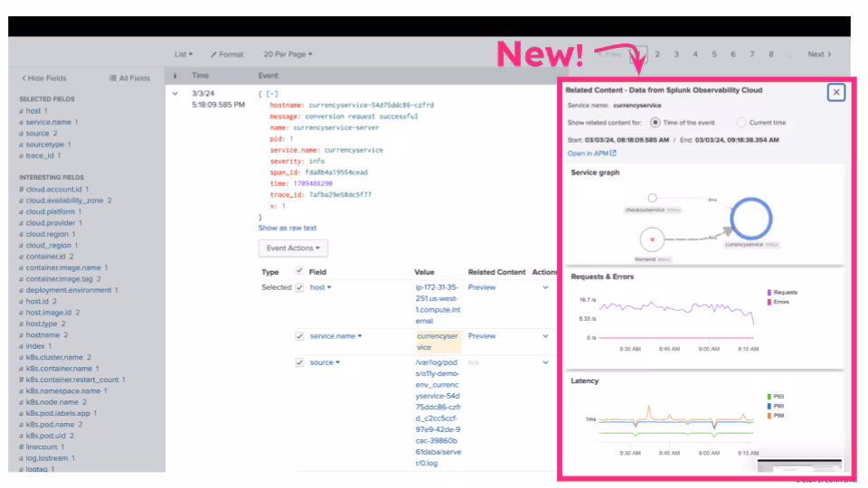
Task: Click the currencyservice node in service graph
Action: (x=751, y=219)
